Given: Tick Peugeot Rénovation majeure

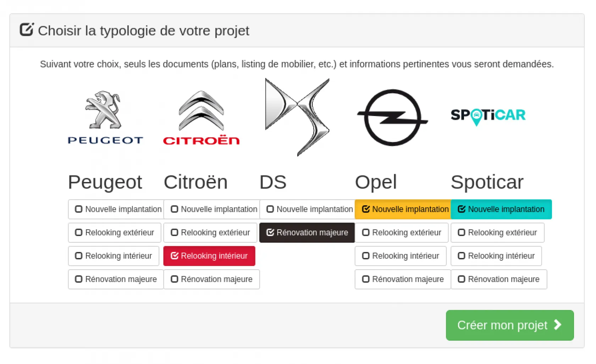Looking at the screenshot, I should point(116,280).
